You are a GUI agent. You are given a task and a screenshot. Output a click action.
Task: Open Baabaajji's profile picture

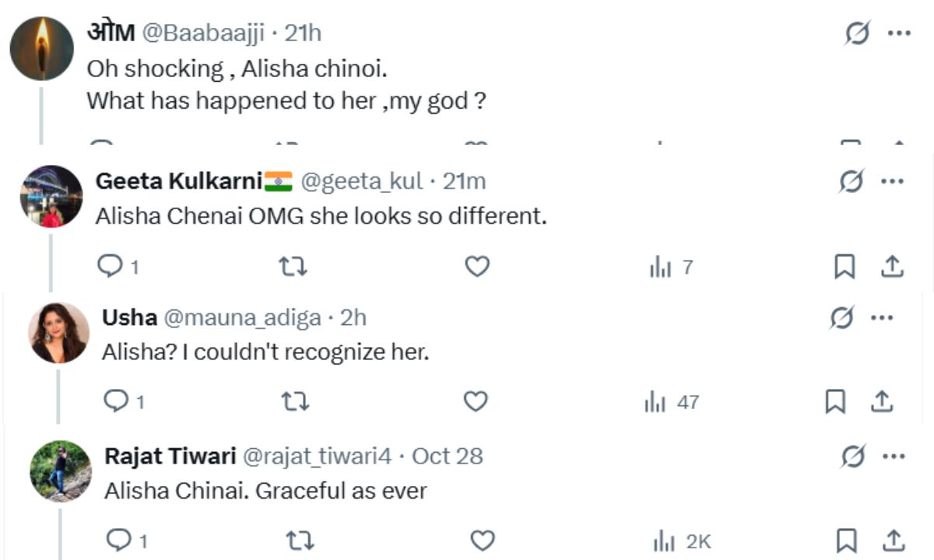[40, 48]
